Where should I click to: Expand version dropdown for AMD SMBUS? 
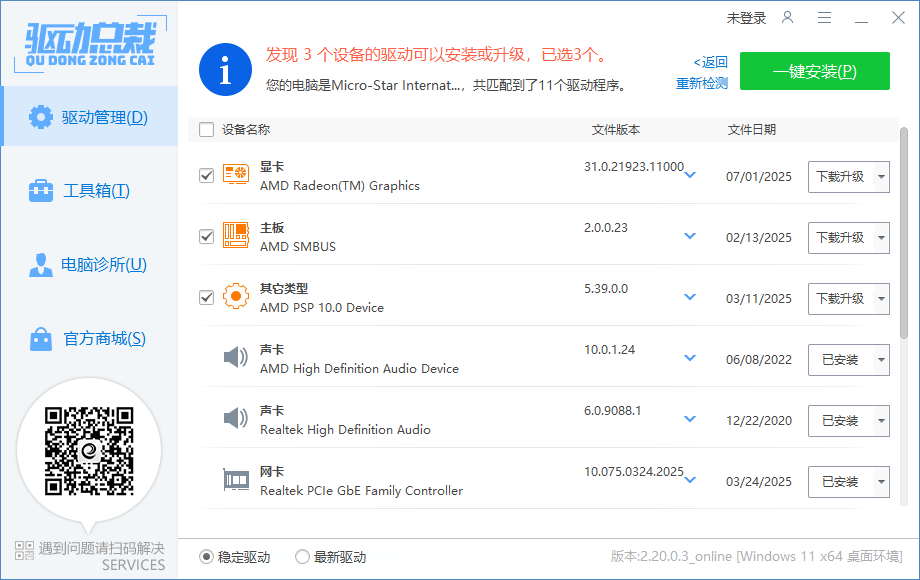(690, 236)
